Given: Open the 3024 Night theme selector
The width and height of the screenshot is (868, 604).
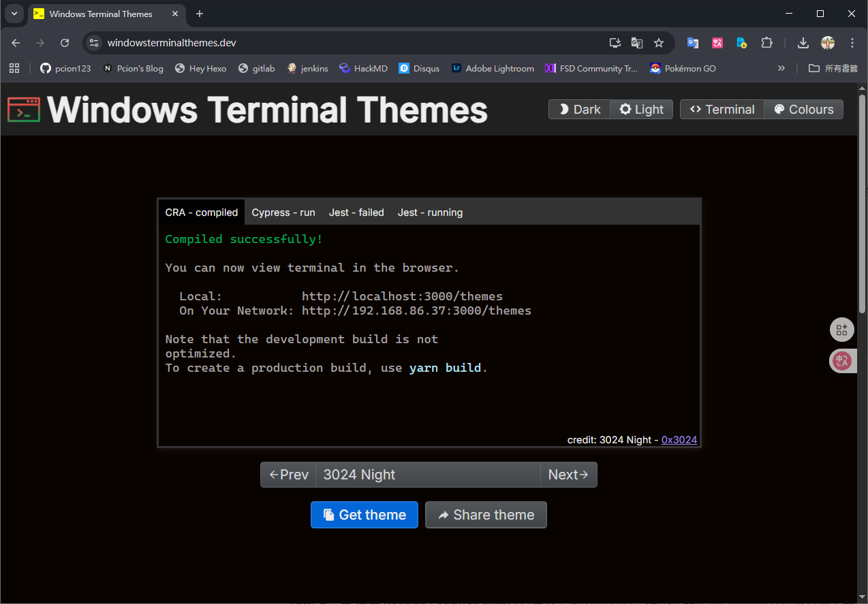Looking at the screenshot, I should 428,475.
